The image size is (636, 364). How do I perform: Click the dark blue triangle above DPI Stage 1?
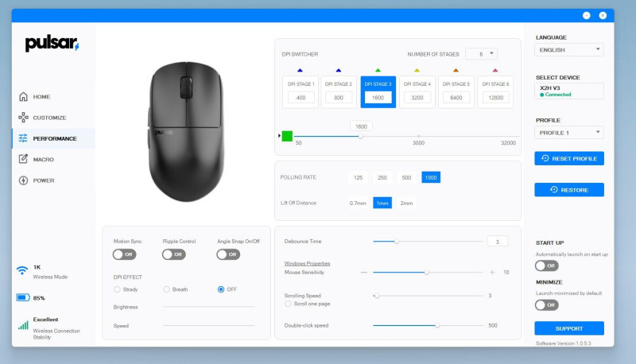(301, 71)
